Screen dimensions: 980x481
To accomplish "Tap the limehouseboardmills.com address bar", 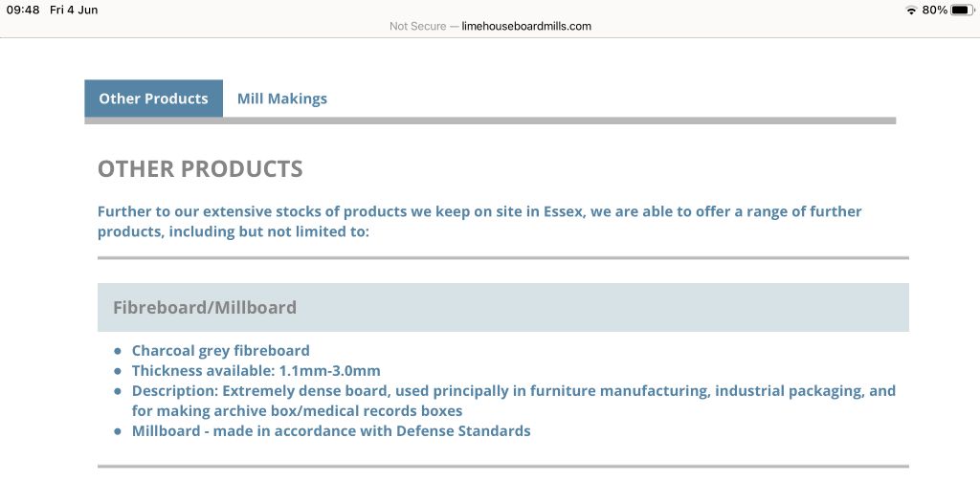I will pos(526,26).
